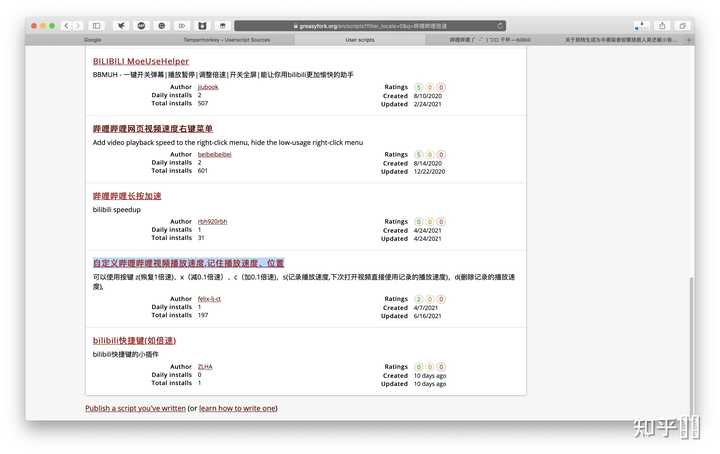Click the created date 8/10/2020
The height and width of the screenshot is (454, 720).
pyautogui.click(x=428, y=96)
